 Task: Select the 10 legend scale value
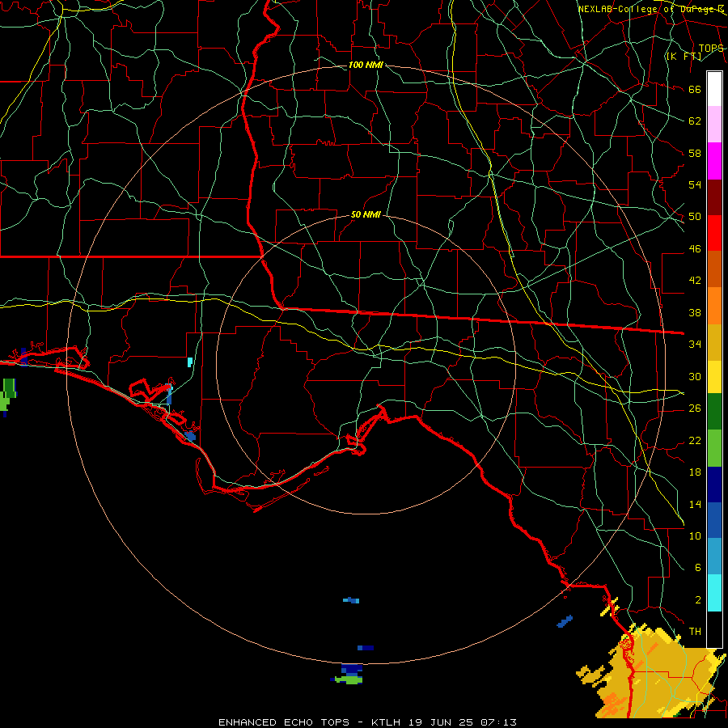click(x=695, y=536)
